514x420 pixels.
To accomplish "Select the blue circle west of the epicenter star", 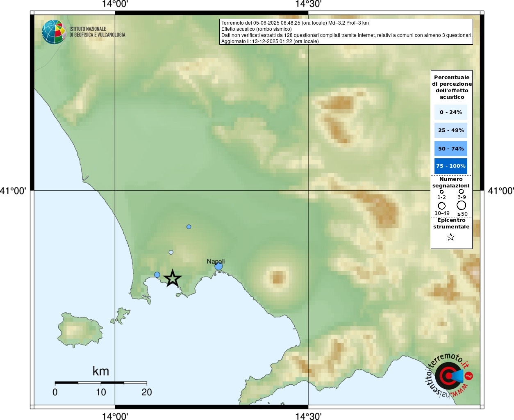I will (157, 275).
